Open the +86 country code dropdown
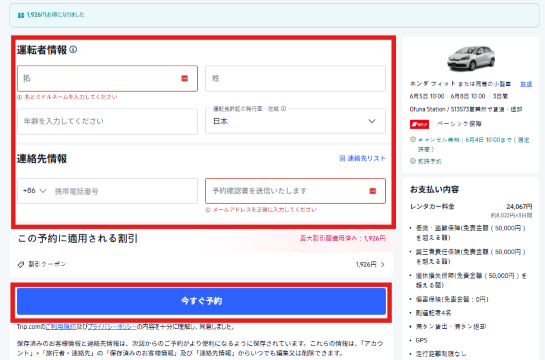 point(34,191)
